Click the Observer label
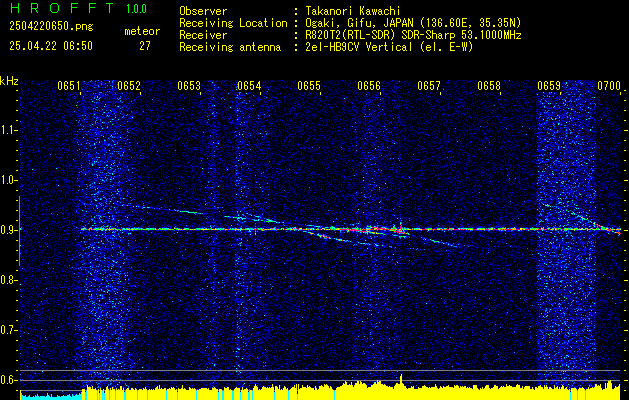This screenshot has height=400, width=629. [x=203, y=11]
